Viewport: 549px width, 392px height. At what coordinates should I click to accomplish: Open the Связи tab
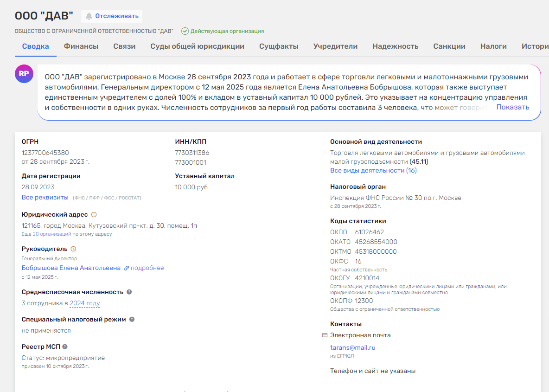[x=124, y=46]
